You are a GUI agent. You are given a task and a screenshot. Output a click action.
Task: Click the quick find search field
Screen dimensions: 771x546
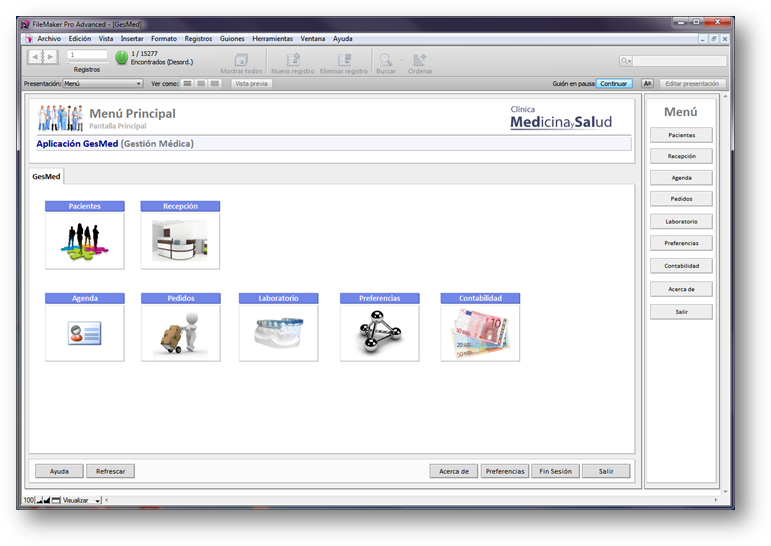679,61
